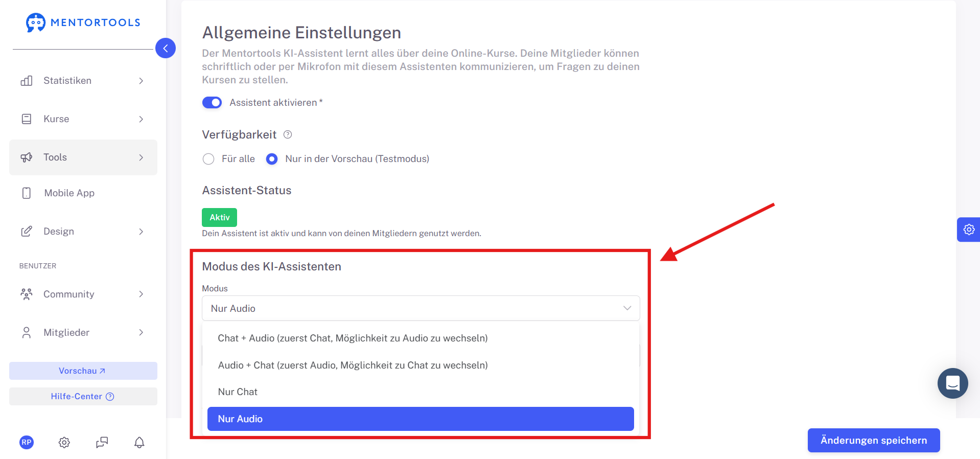Open the Vorschau preview link
Viewport: 980px width, 459px height.
pyautogui.click(x=83, y=371)
